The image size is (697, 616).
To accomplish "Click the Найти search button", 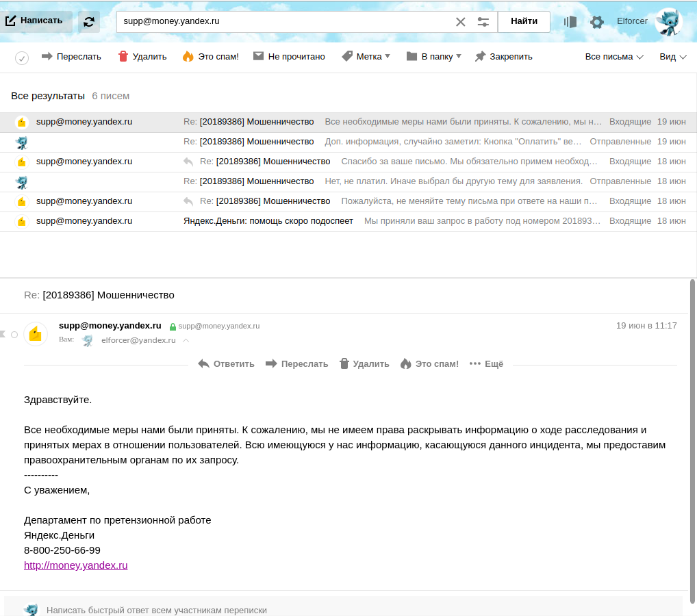I will click(x=524, y=21).
